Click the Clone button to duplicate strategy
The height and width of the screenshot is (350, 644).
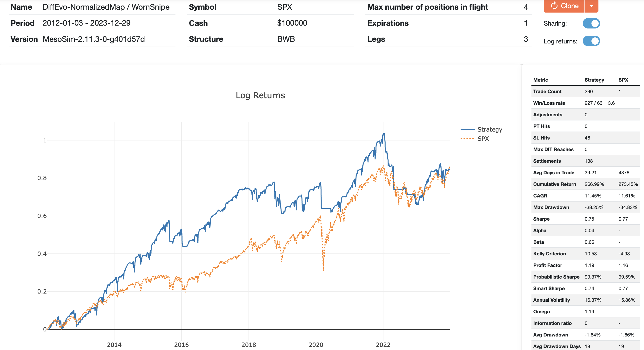[x=563, y=6]
